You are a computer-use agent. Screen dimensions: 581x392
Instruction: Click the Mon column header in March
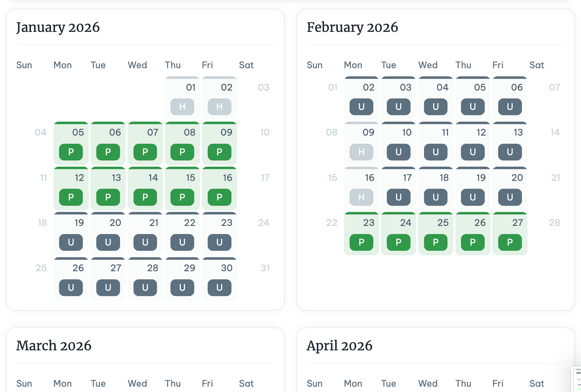(x=62, y=383)
